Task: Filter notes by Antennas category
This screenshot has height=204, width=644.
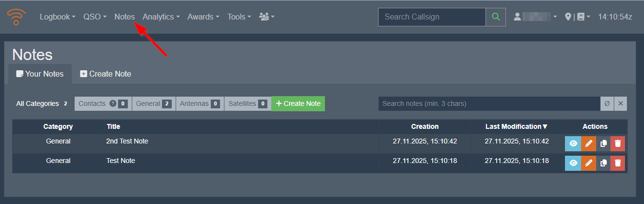Action: [x=200, y=103]
